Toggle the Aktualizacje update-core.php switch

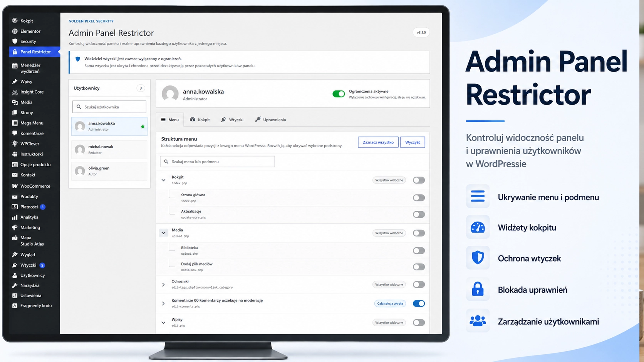419,214
